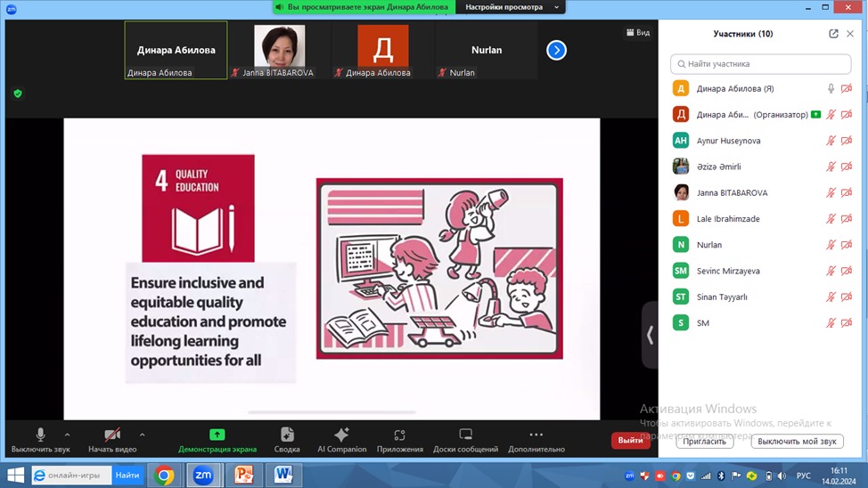Click the Пригласить invite button
Viewport: 868px width, 488px height.
[x=704, y=442]
